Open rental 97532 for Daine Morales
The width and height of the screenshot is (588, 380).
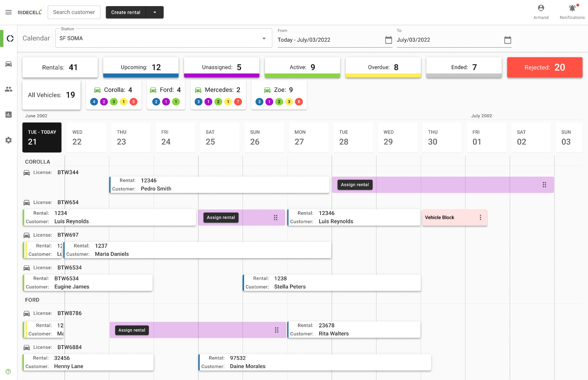click(x=315, y=362)
